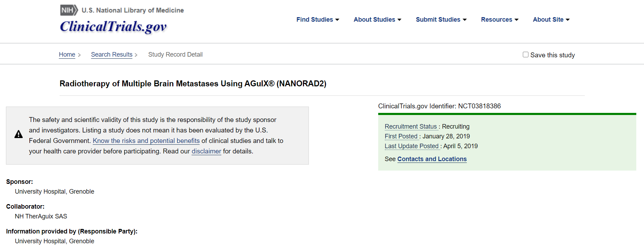Expand the About Site dropdown menu
Image resolution: width=644 pixels, height=252 pixels.
coord(551,20)
